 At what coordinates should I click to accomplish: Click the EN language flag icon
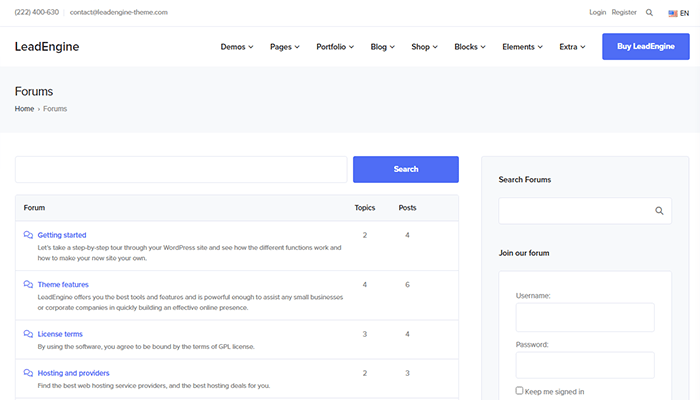coord(672,13)
